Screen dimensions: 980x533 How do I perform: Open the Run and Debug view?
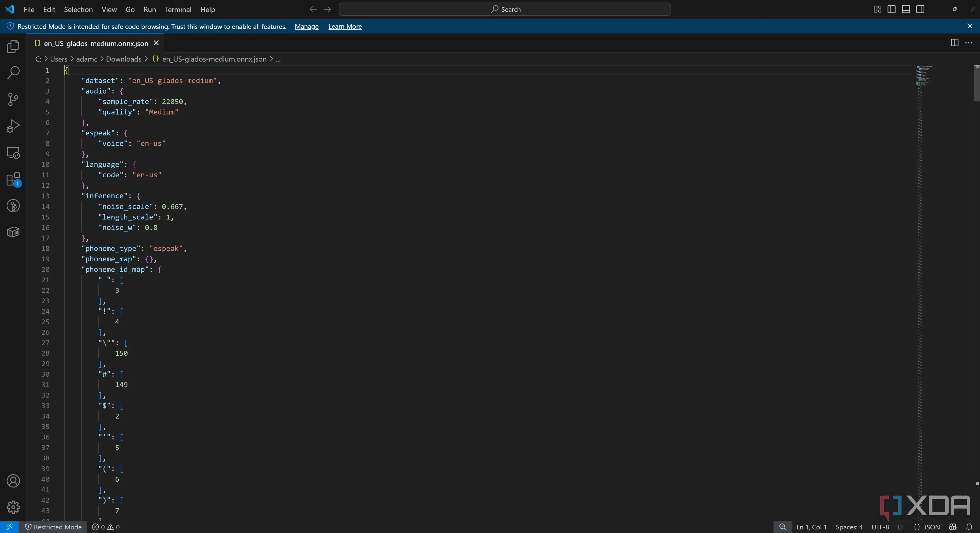click(x=13, y=126)
